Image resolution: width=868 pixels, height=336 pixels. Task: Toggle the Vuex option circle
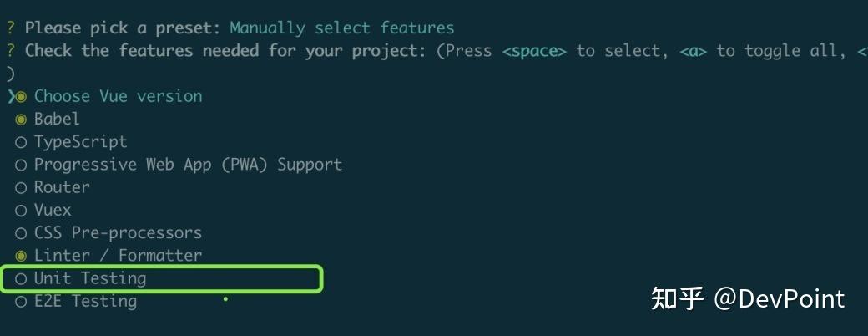pos(21,210)
